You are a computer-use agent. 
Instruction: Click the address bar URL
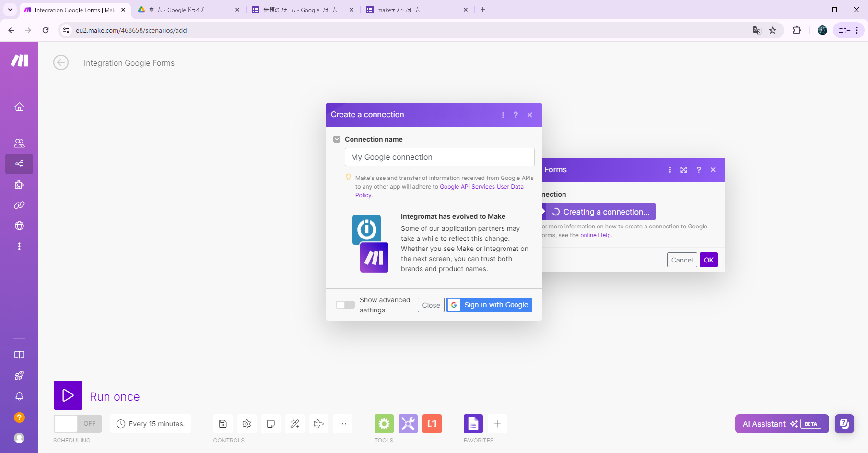pyautogui.click(x=131, y=30)
